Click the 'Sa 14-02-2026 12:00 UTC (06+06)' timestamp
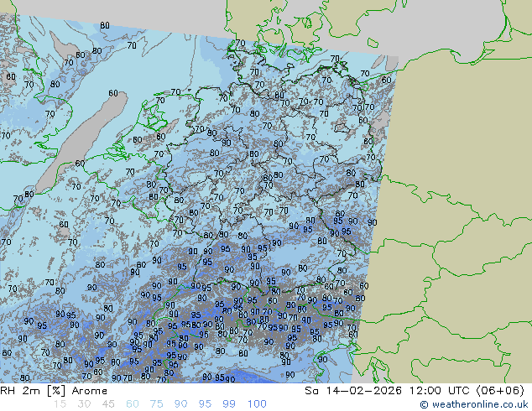 pyautogui.click(x=415, y=391)
